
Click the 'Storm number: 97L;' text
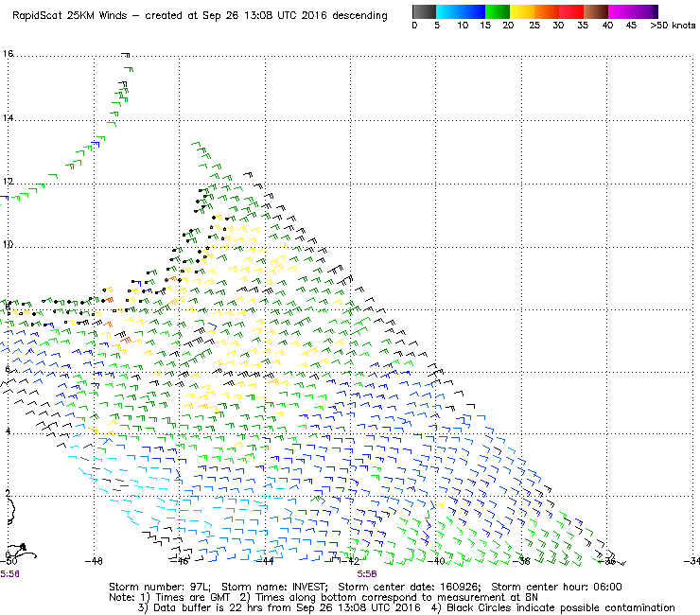point(160,587)
